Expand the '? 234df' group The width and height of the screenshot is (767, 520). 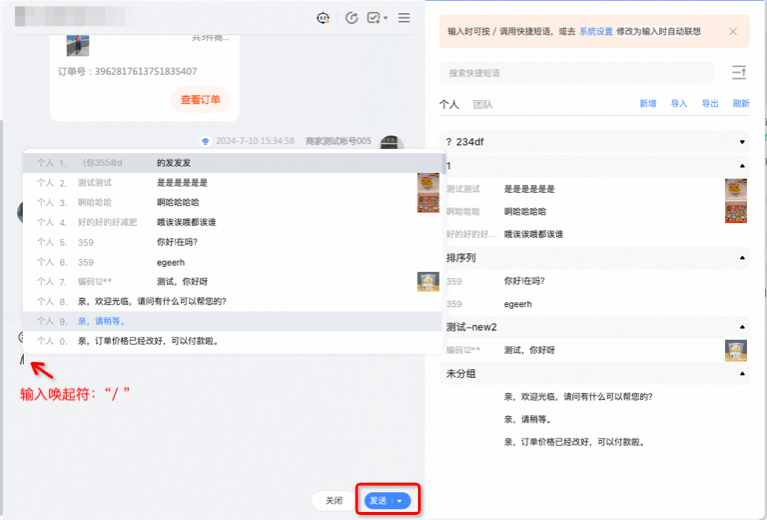(x=594, y=142)
